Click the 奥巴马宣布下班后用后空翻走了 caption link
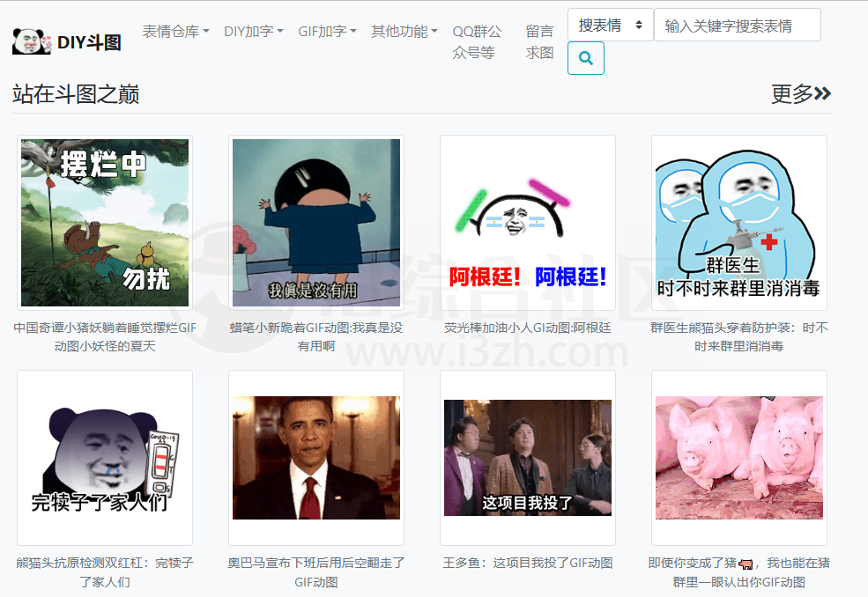 pyautogui.click(x=316, y=572)
